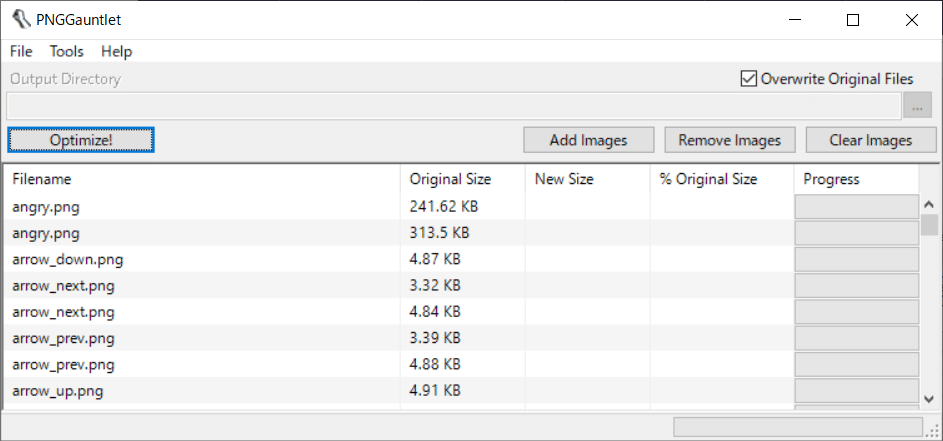Select arrow_prev.png row sized 3.39 KB
The image size is (943, 441).
tap(461, 338)
